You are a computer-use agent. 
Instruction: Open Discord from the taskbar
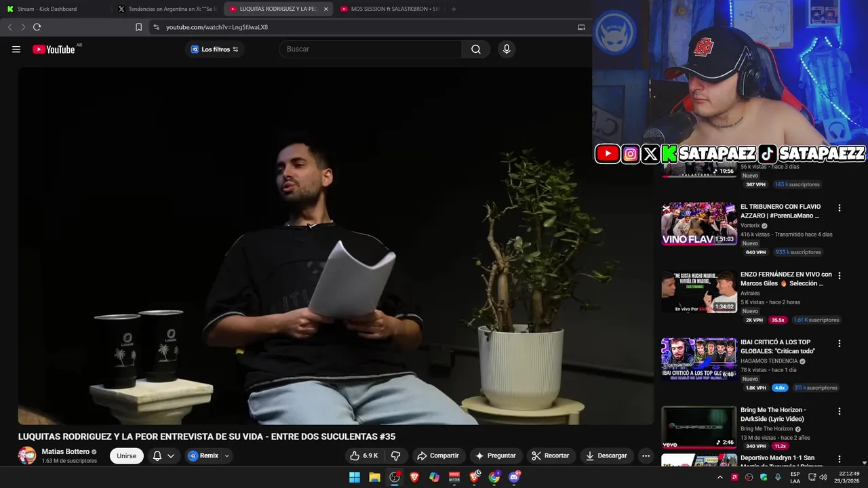click(x=514, y=477)
